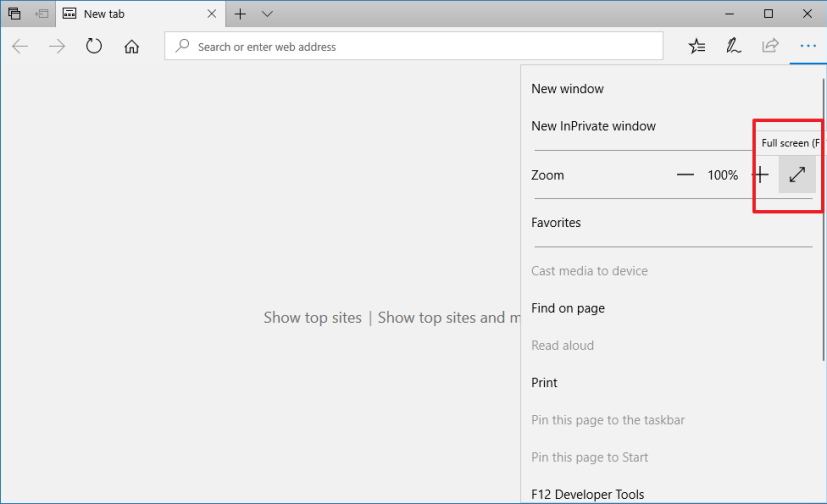Enter full screen with arrow icon
Screen dimensions: 827x504
click(797, 174)
